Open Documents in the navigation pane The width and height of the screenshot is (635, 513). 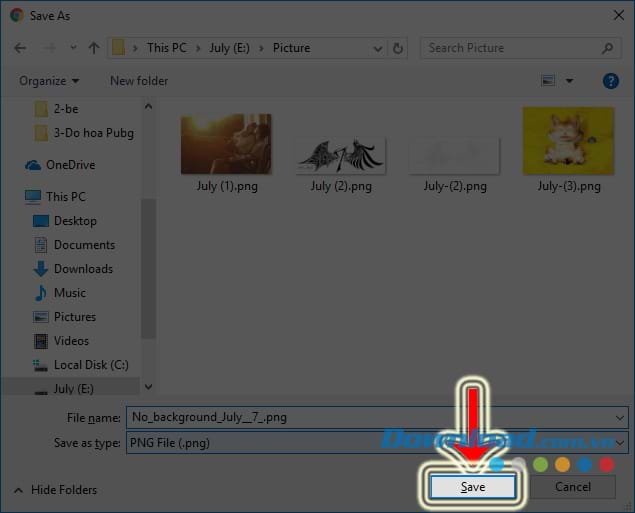coord(74,245)
